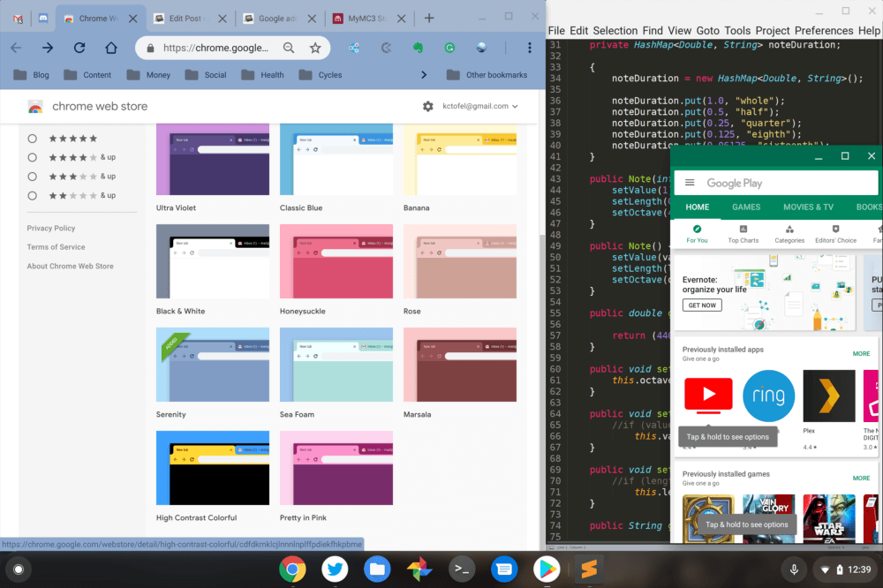Open the Goto menu in Sublime Text

click(x=708, y=30)
